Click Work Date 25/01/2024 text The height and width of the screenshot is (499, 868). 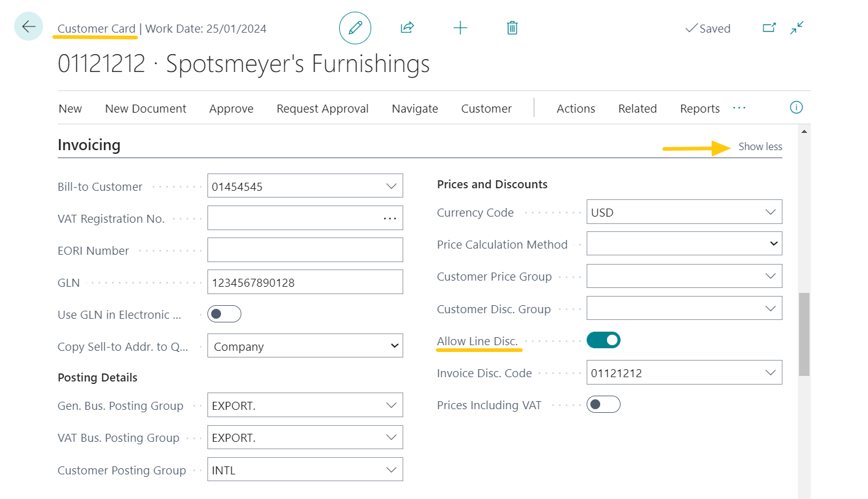point(206,28)
